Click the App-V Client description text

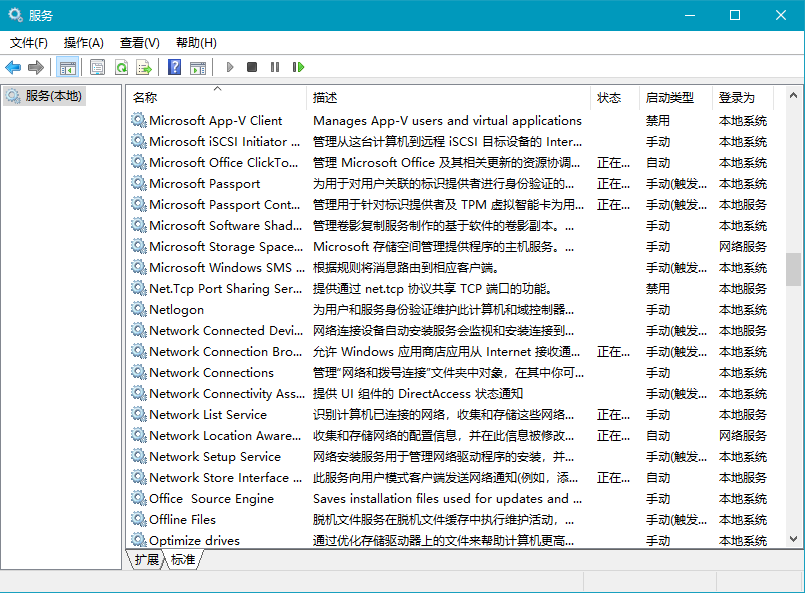pyautogui.click(x=447, y=121)
